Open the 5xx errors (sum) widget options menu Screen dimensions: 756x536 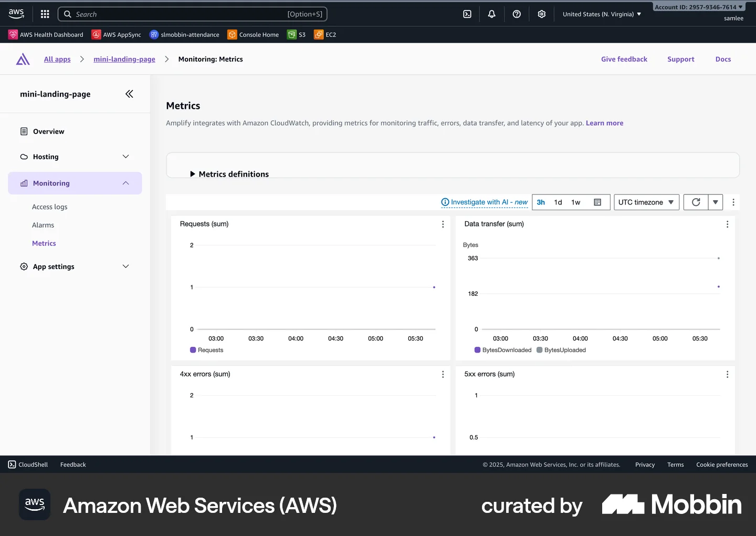[x=727, y=375]
